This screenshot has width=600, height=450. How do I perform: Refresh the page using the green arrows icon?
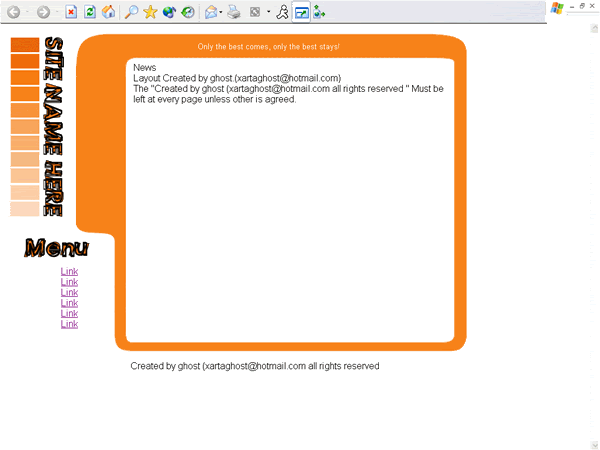(90, 12)
